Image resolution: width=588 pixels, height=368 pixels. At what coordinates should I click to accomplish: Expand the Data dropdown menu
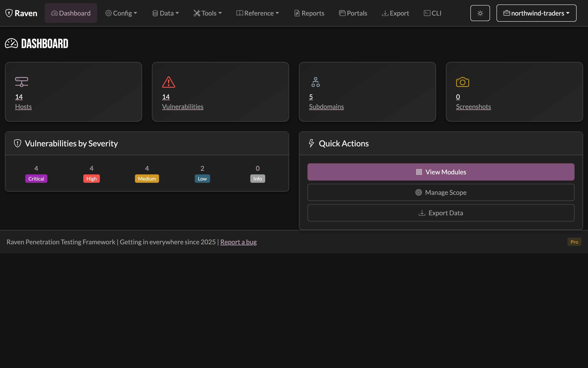pos(166,13)
